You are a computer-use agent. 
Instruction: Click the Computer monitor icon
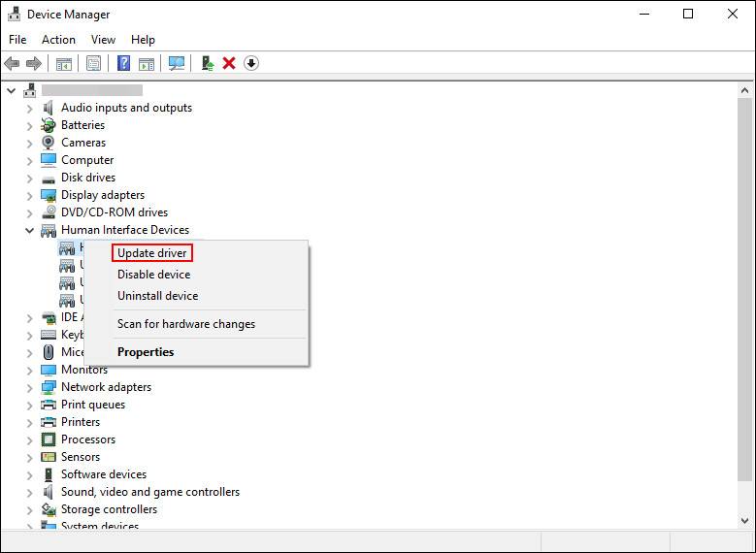coord(49,159)
